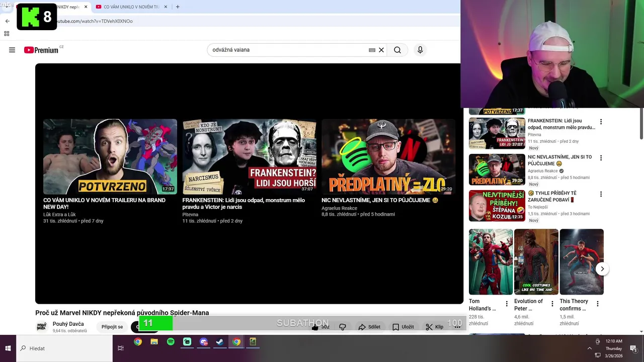644x362 pixels.
Task: Open Discord from the taskbar
Action: (x=204, y=342)
